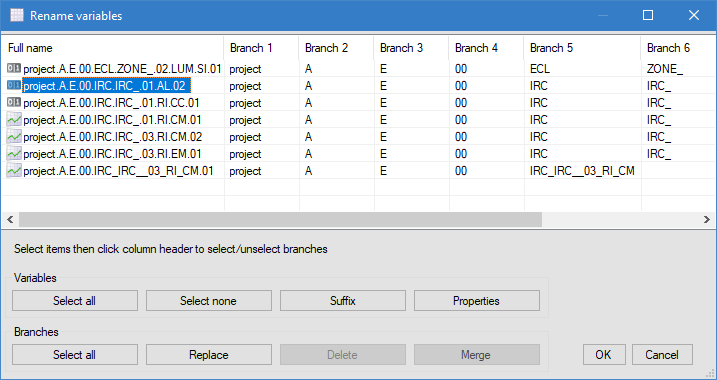The height and width of the screenshot is (380, 717).
Task: Click the chart icon of the IRC_.03.RI.CM.02 variable
Action: 14,137
